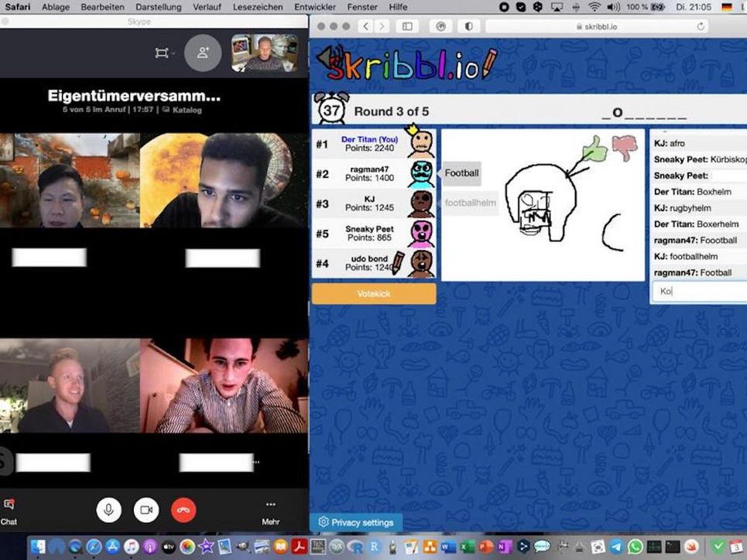Open the Katalog link in the call header

pyautogui.click(x=183, y=110)
